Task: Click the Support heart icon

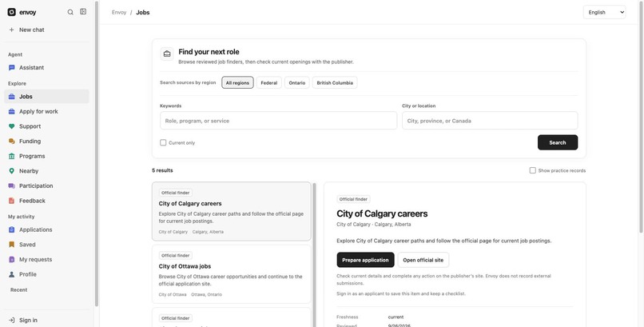Action: pyautogui.click(x=11, y=126)
